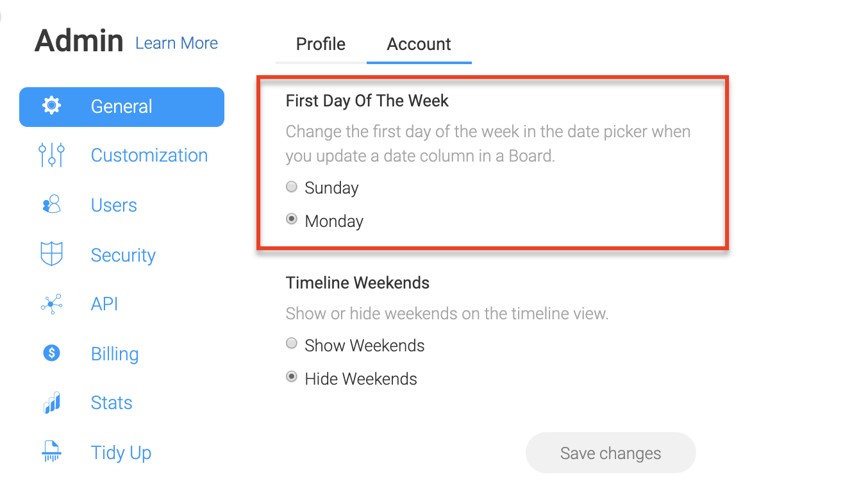Select Sunday as first day of week
The height and width of the screenshot is (486, 868).
[x=292, y=187]
